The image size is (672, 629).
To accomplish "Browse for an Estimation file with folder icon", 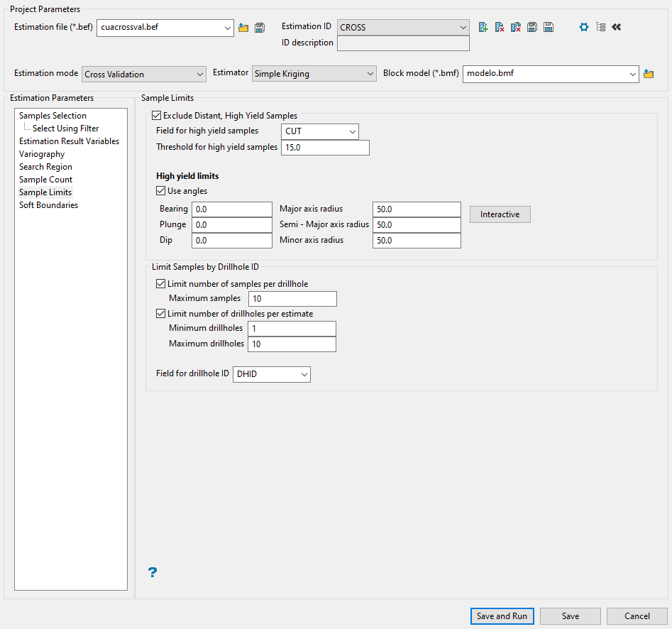I will click(x=243, y=28).
